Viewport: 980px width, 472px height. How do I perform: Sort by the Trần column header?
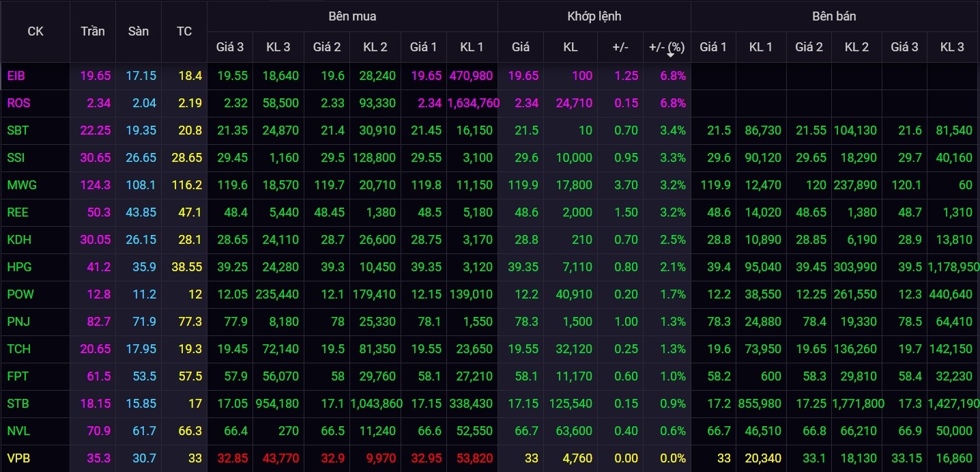(x=93, y=31)
